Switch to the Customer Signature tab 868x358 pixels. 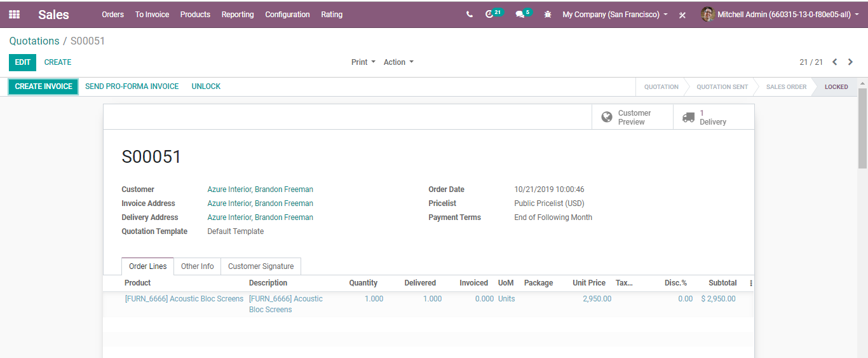click(261, 266)
